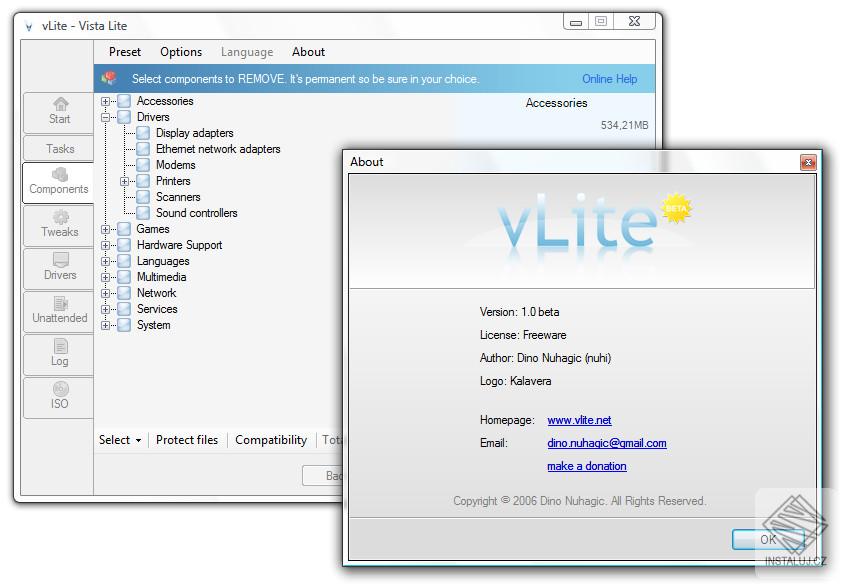Select the Drivers sidebar section
The image size is (846, 588).
[58, 268]
